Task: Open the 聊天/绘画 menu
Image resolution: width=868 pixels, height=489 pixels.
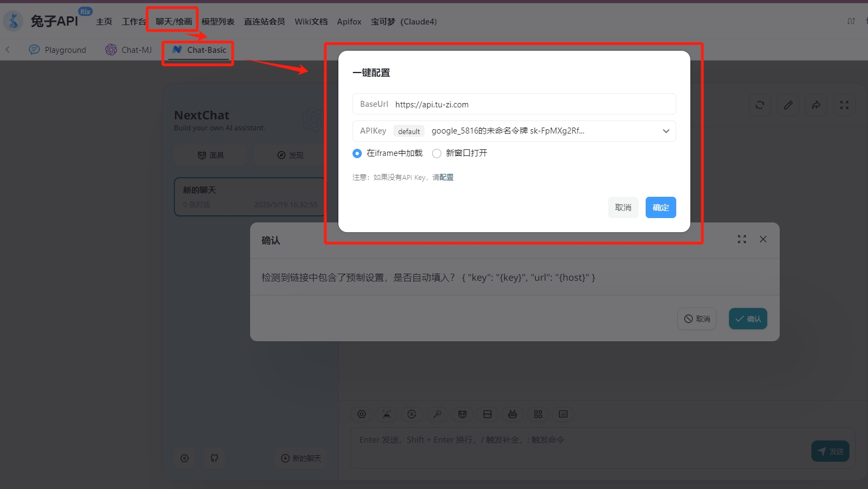Action: [x=173, y=22]
